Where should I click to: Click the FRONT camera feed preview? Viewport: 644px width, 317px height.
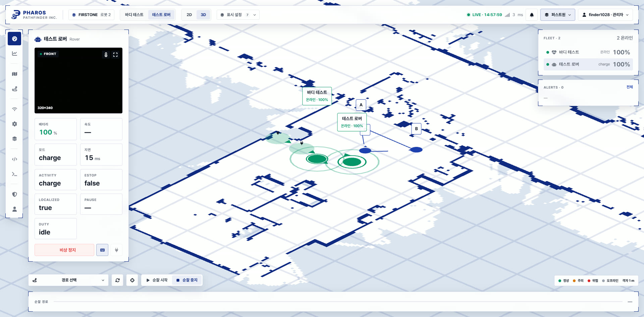78,80
